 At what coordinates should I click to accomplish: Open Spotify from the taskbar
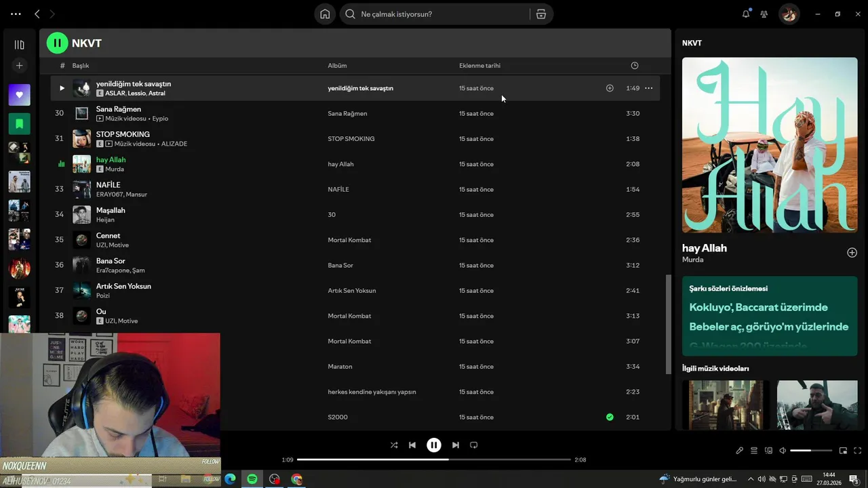click(x=252, y=479)
